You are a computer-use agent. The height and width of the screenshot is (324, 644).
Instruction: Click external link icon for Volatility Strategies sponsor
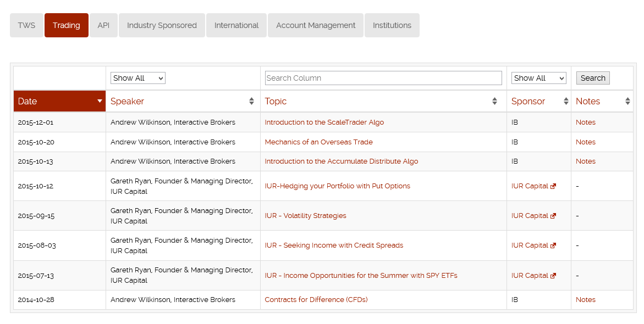[553, 216]
